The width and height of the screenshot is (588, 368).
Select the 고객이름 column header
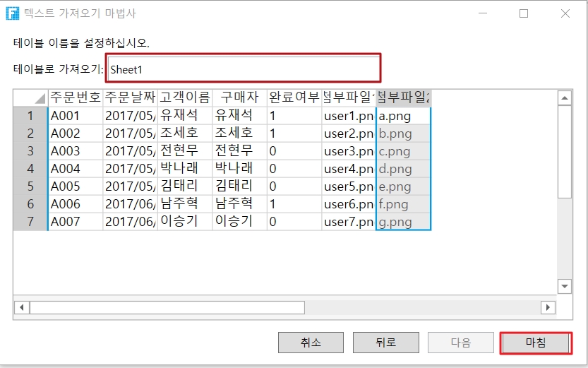(185, 97)
